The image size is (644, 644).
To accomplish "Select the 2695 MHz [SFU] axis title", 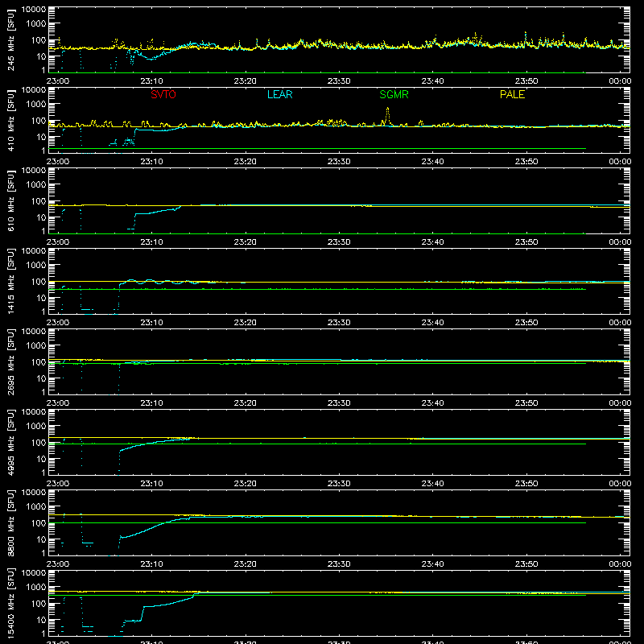I will pos(11,361).
